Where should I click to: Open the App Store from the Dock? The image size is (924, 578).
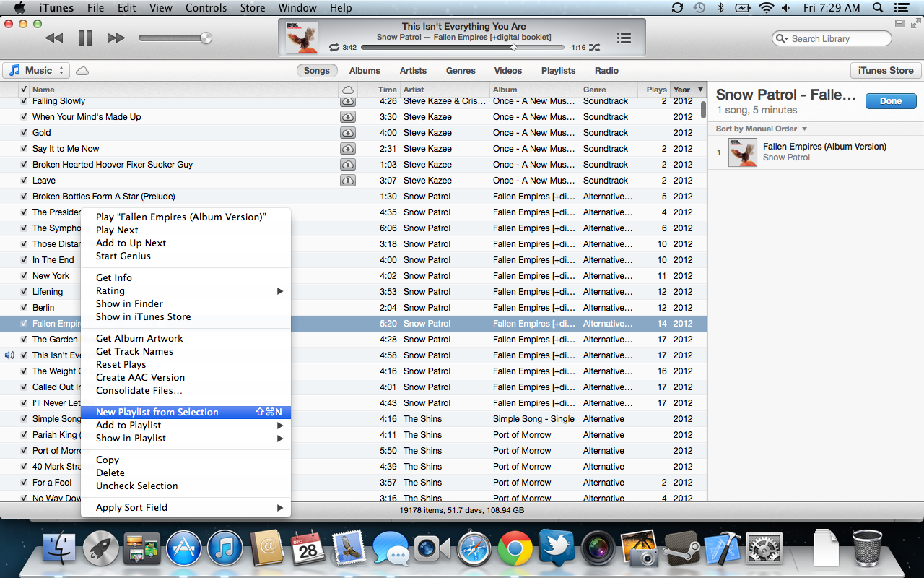tap(184, 548)
